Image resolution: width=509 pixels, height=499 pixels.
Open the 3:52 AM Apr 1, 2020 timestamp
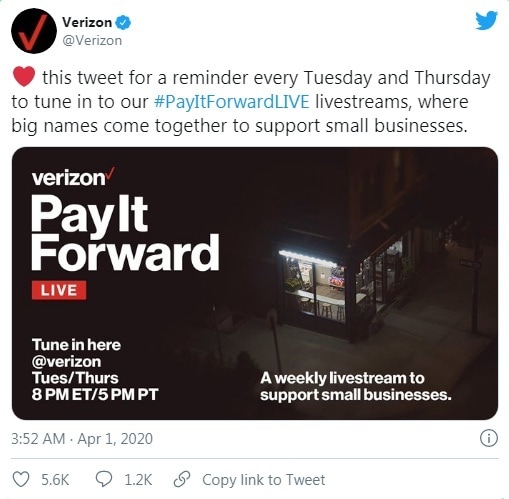click(82, 439)
